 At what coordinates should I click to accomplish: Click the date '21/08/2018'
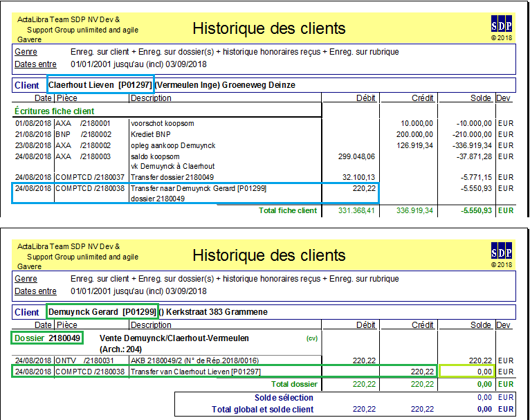(33, 134)
